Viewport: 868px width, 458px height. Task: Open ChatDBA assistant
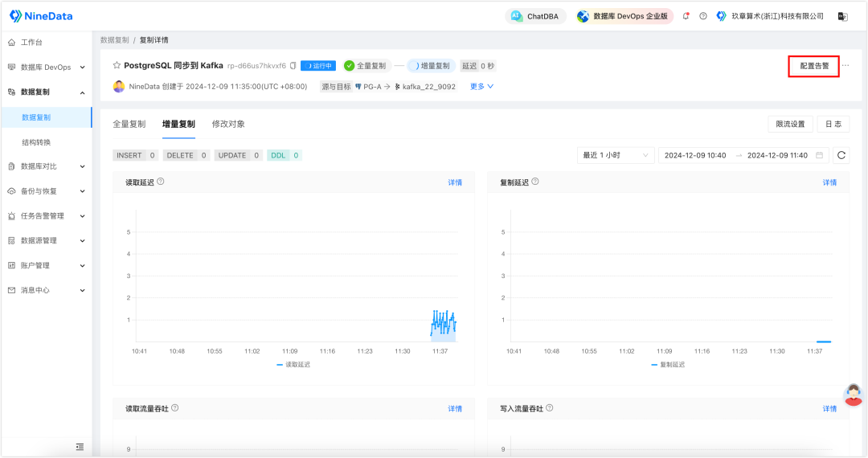pyautogui.click(x=534, y=17)
